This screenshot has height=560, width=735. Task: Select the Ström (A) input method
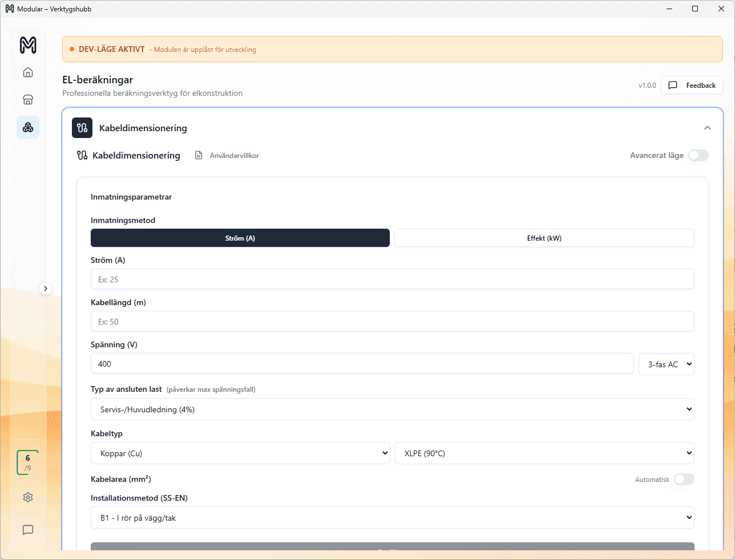tap(240, 238)
